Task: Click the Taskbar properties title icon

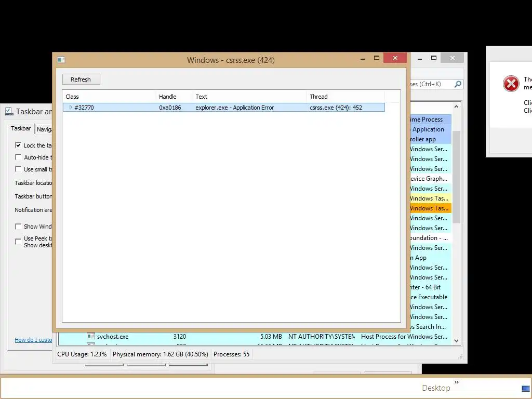Action: [x=9, y=111]
